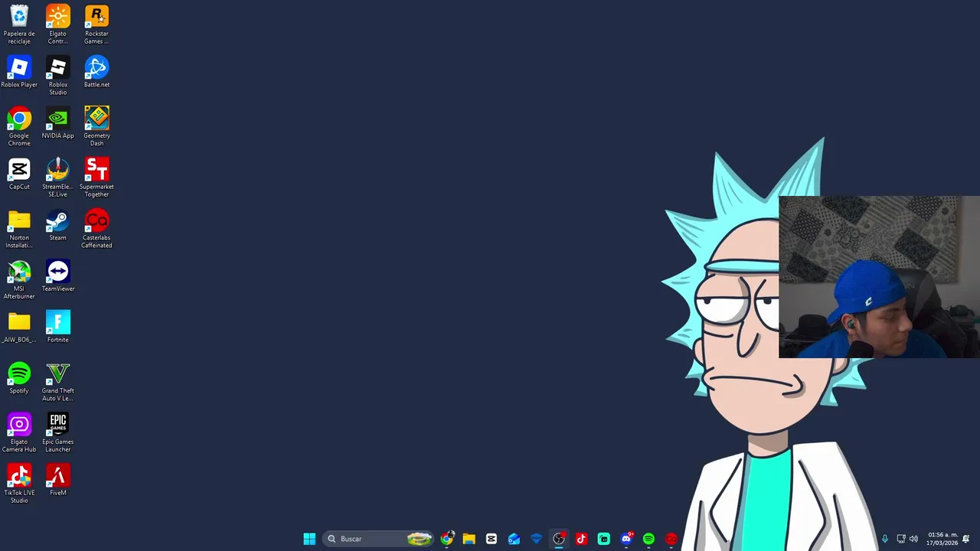980x551 pixels.
Task: Select the Norton Installation folder on desktop
Action: [x=19, y=229]
